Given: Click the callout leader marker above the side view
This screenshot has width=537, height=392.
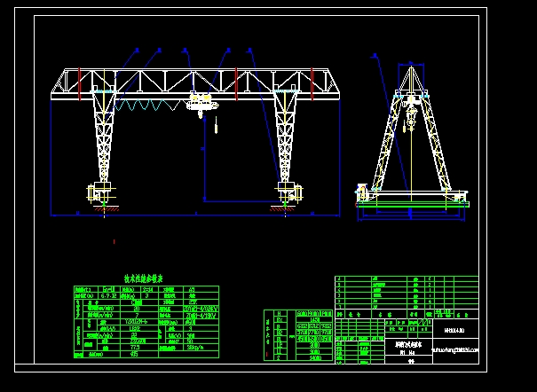Looking at the screenshot, I should (x=375, y=55).
